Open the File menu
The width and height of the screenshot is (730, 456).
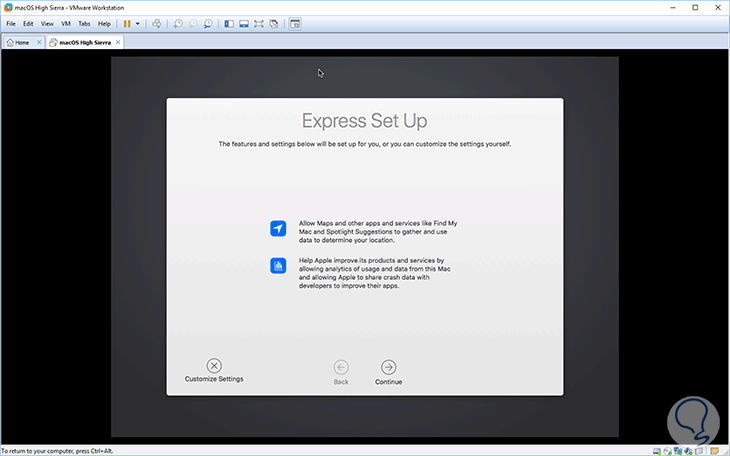point(11,24)
